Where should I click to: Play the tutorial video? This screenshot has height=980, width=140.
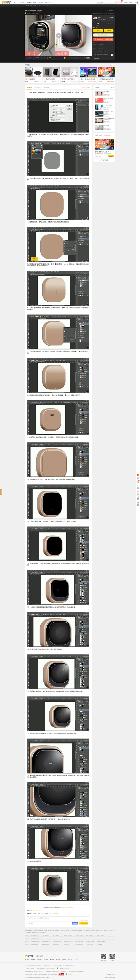(58, 35)
